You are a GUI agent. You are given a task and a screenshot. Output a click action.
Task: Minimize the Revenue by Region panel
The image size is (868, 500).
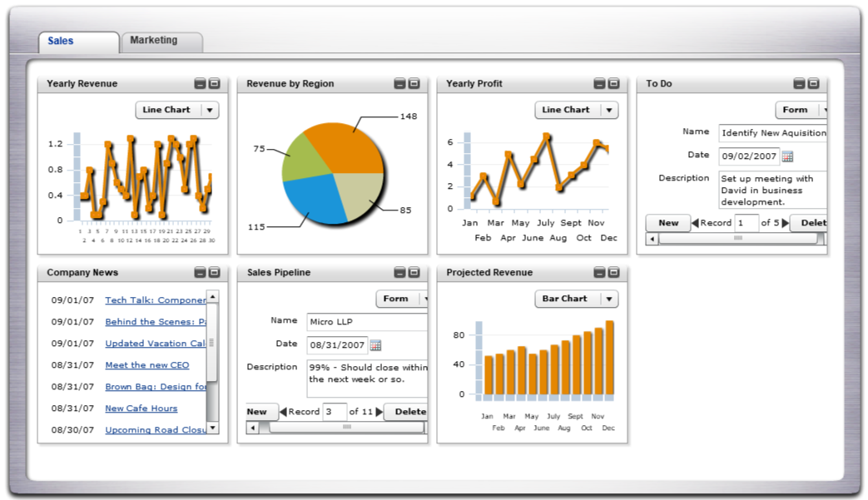click(x=399, y=83)
